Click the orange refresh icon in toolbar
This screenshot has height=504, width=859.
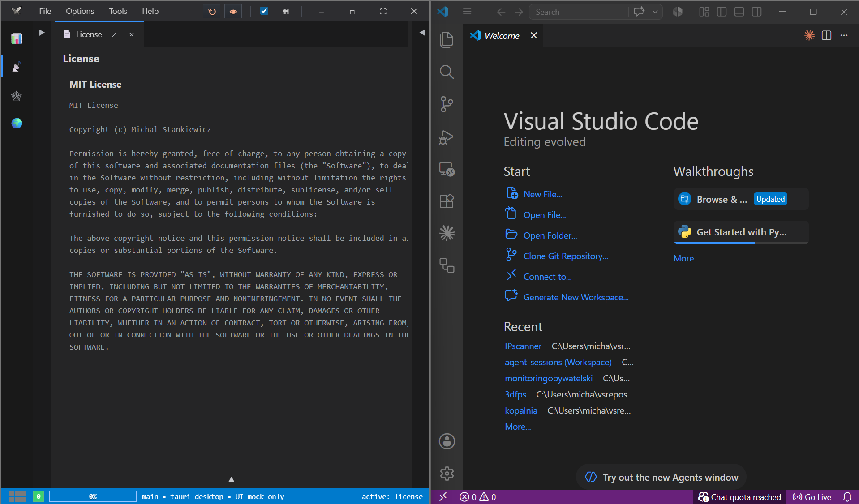(x=212, y=11)
